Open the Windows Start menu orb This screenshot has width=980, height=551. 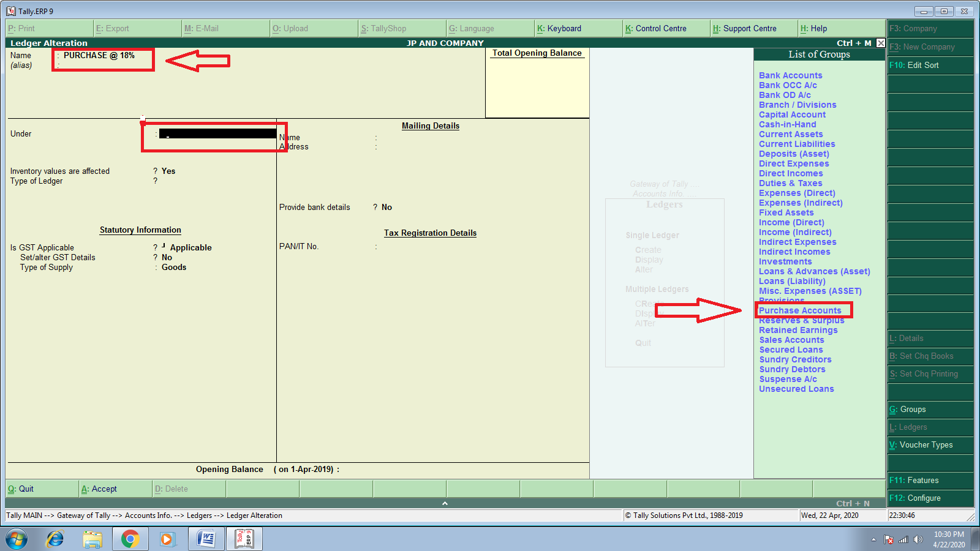[17, 539]
